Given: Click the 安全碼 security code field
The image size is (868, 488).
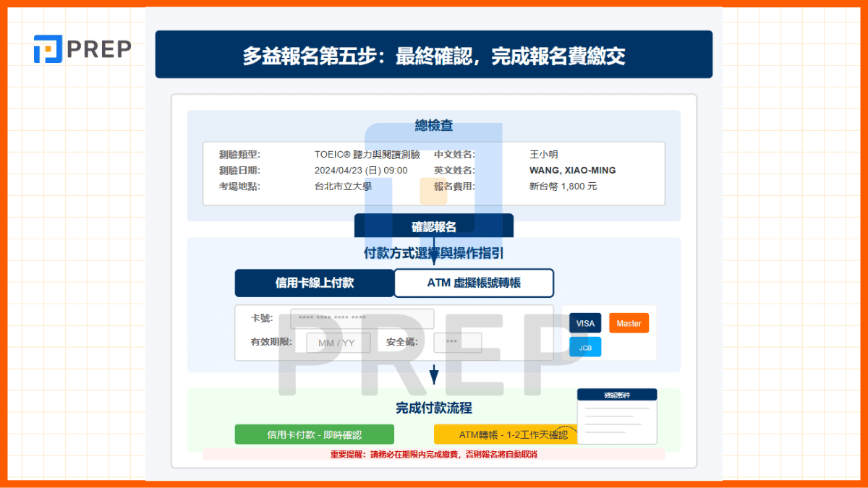Looking at the screenshot, I should [x=458, y=343].
